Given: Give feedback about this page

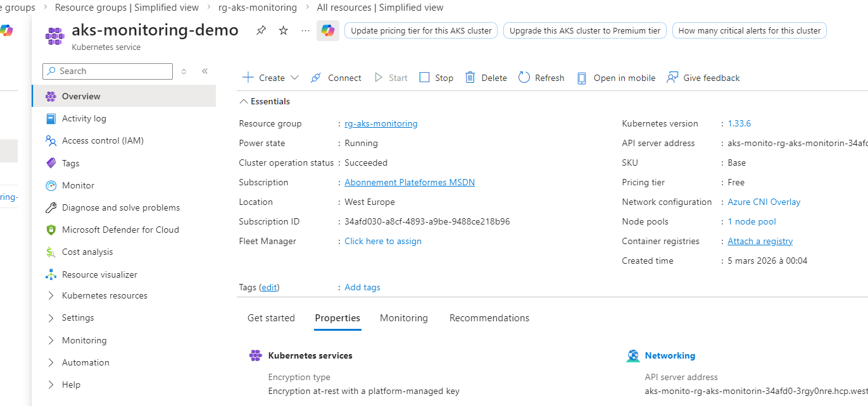Looking at the screenshot, I should point(703,77).
